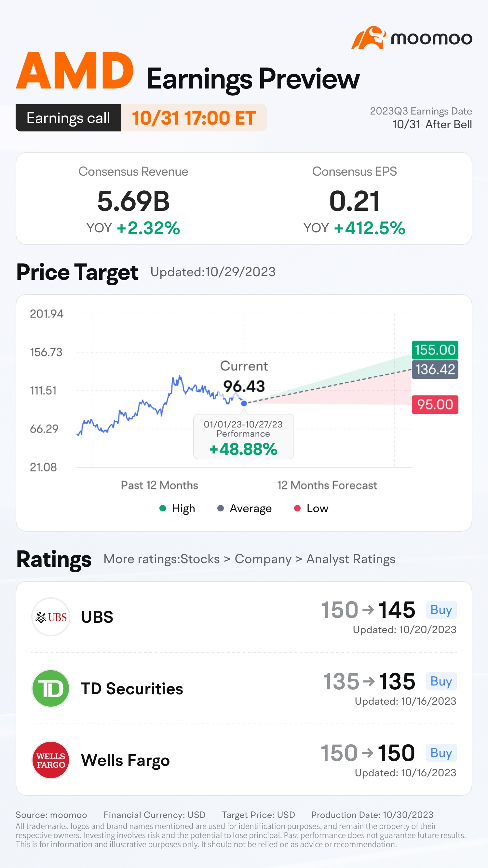Click the gray Average legend dot
Viewport: 488px width, 868px height.
point(220,508)
